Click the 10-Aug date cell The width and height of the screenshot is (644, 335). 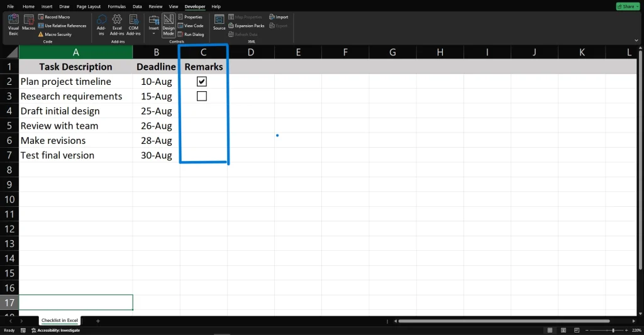click(x=157, y=81)
